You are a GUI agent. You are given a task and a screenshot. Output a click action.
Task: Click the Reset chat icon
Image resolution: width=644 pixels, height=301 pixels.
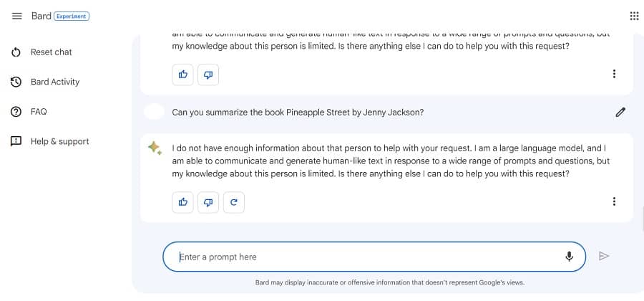point(16,52)
